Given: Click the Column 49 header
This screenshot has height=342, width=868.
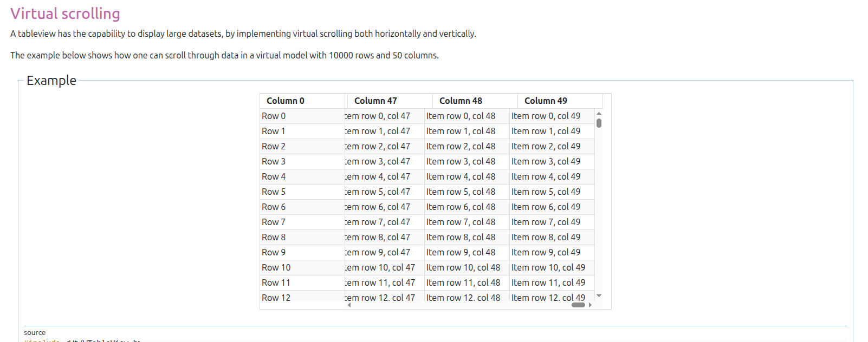Looking at the screenshot, I should [560, 101].
